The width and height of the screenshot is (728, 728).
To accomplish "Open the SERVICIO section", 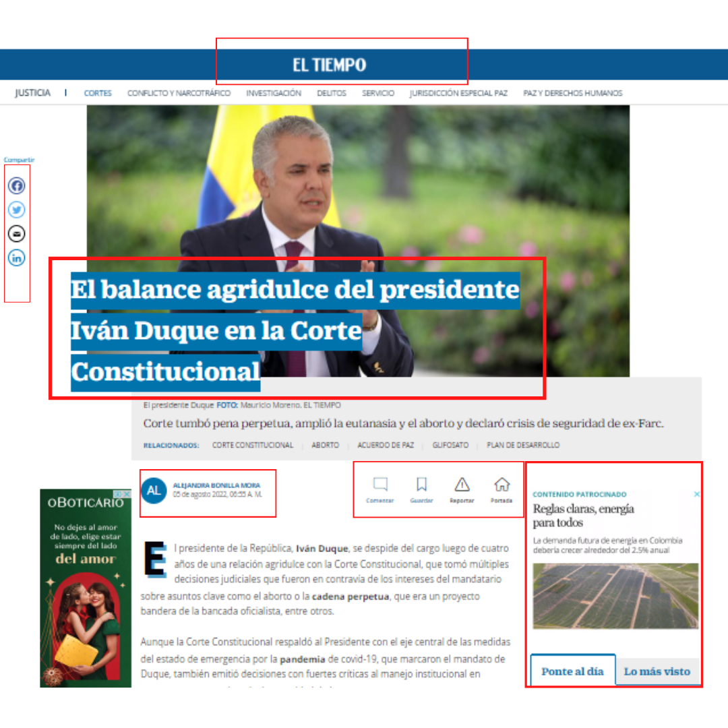I will [378, 93].
